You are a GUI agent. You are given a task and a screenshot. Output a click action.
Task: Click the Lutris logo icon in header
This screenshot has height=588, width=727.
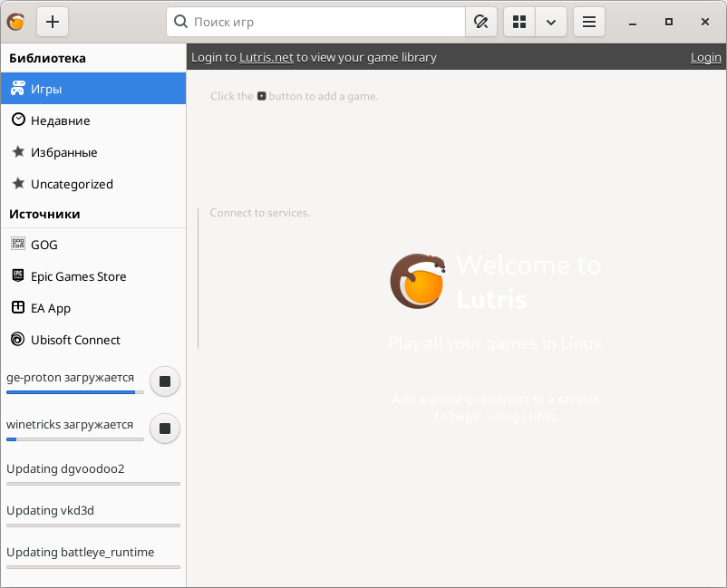click(15, 22)
